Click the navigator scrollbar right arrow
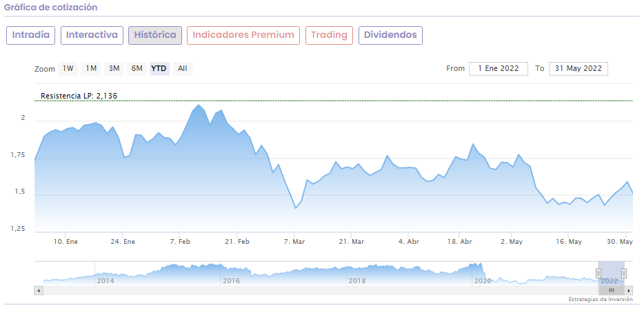This screenshot has height=310, width=644. click(x=630, y=291)
